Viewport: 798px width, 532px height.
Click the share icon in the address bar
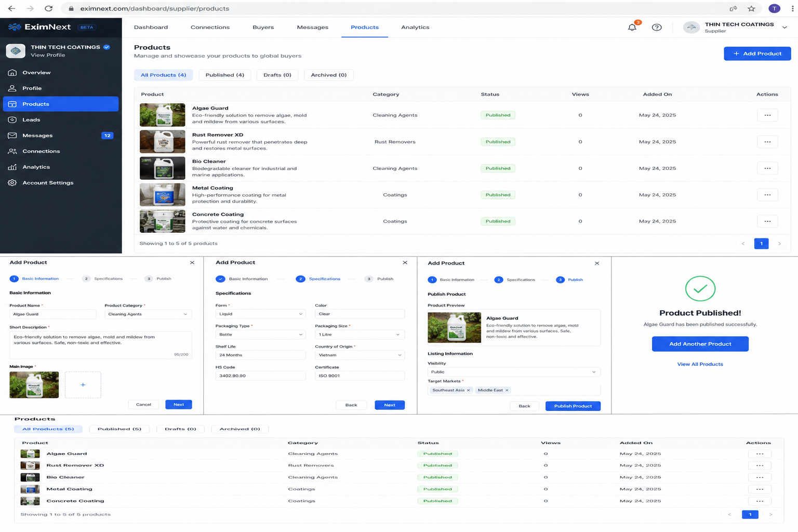733,8
